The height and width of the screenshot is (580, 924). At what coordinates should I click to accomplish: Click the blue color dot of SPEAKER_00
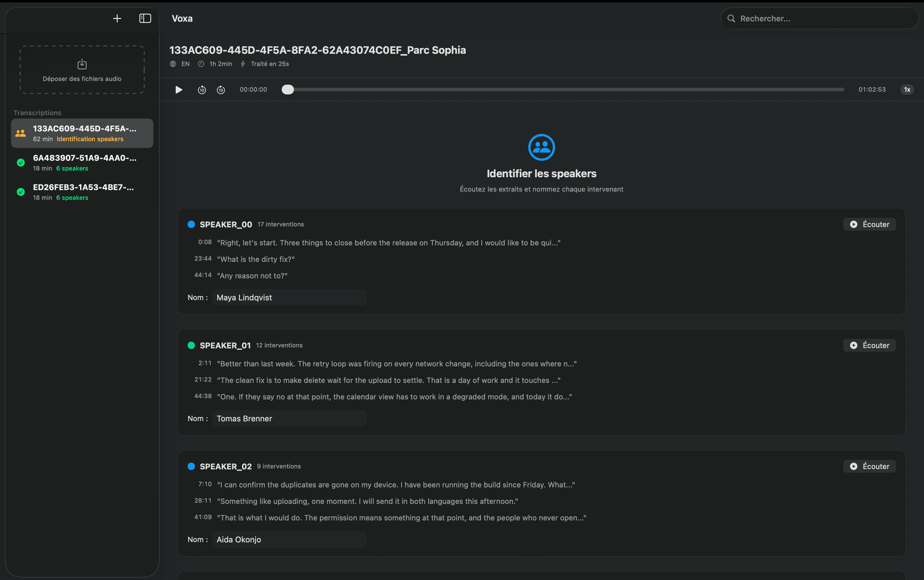coord(191,224)
